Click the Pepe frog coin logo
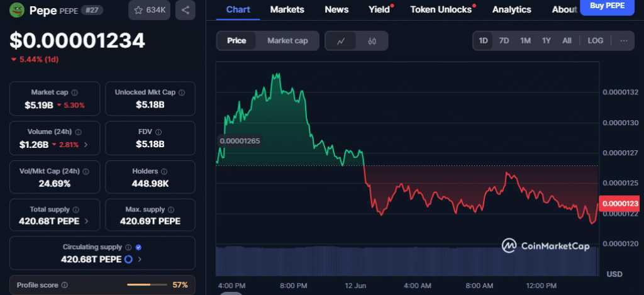The height and width of the screenshot is (295, 644). click(x=17, y=9)
